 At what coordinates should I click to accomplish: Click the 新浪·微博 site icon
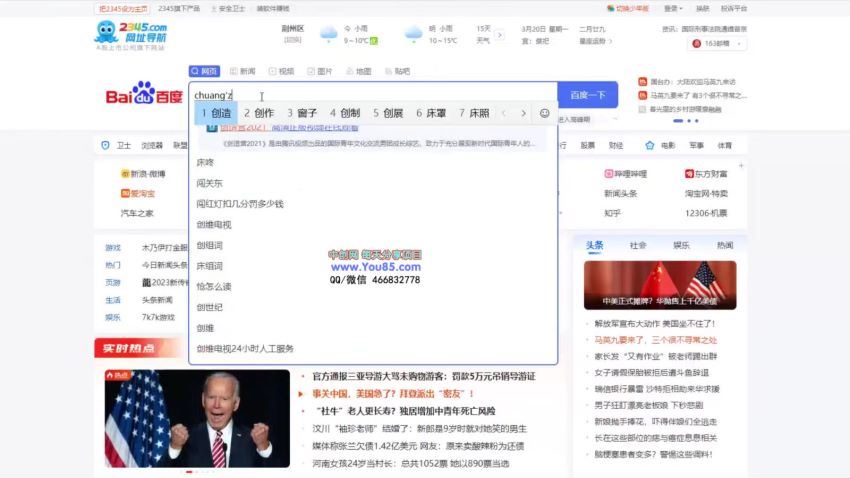click(125, 174)
